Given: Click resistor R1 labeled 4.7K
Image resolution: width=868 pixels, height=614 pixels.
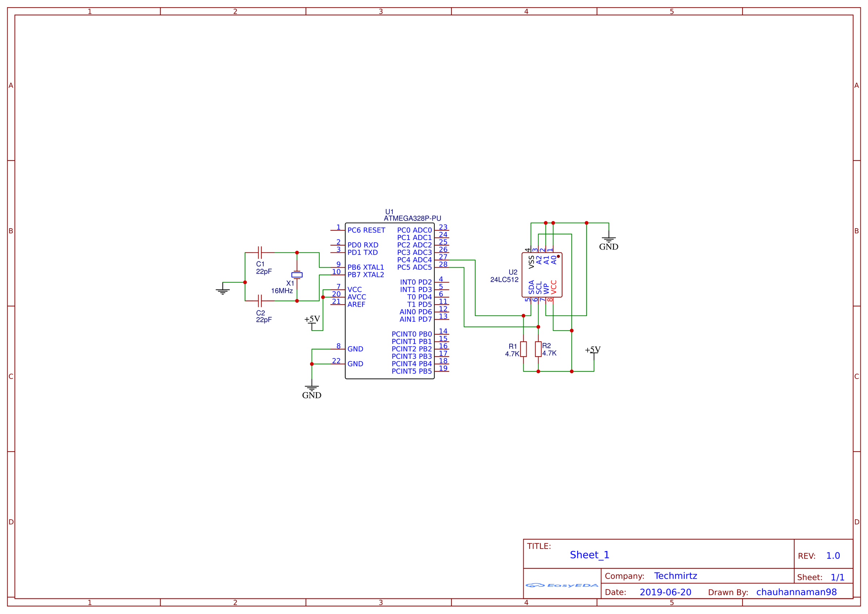Looking at the screenshot, I should pyautogui.click(x=523, y=350).
